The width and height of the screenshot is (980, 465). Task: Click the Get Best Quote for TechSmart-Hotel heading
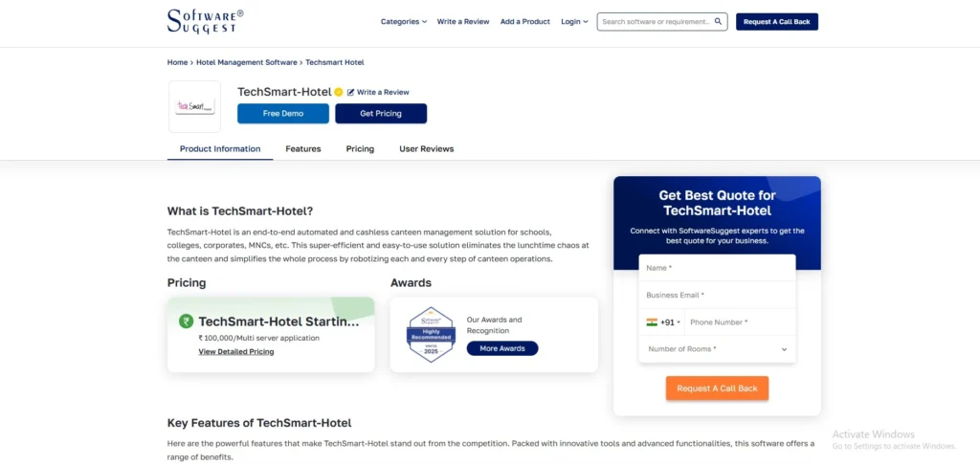pos(717,203)
